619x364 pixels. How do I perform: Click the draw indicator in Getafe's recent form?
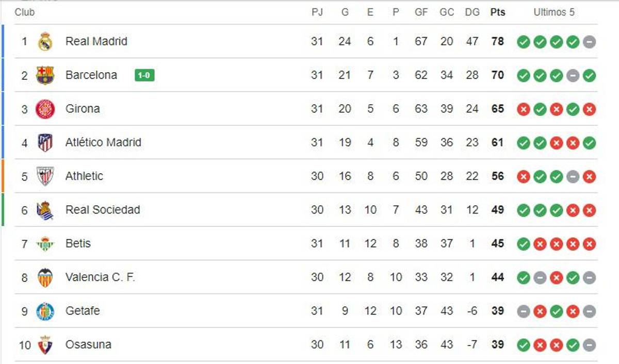point(523,311)
